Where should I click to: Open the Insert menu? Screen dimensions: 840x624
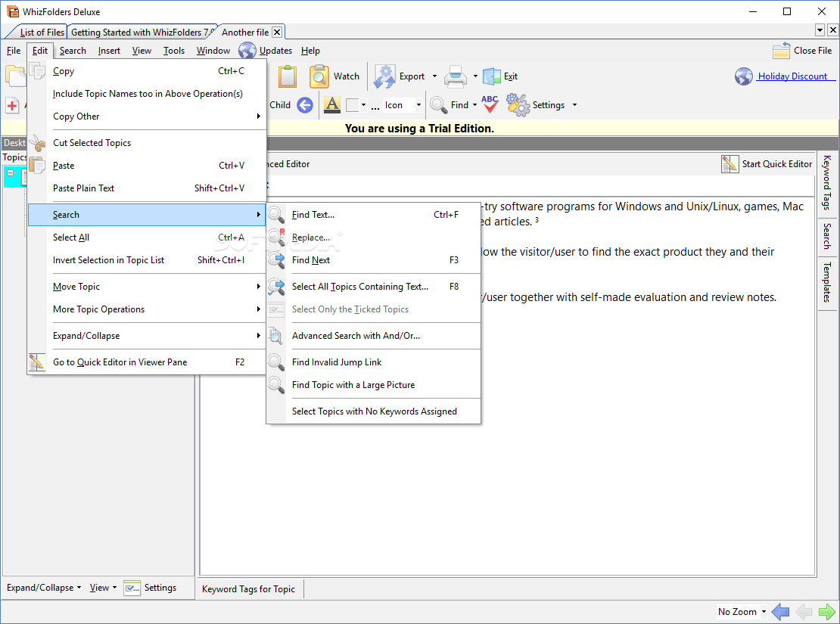point(109,51)
